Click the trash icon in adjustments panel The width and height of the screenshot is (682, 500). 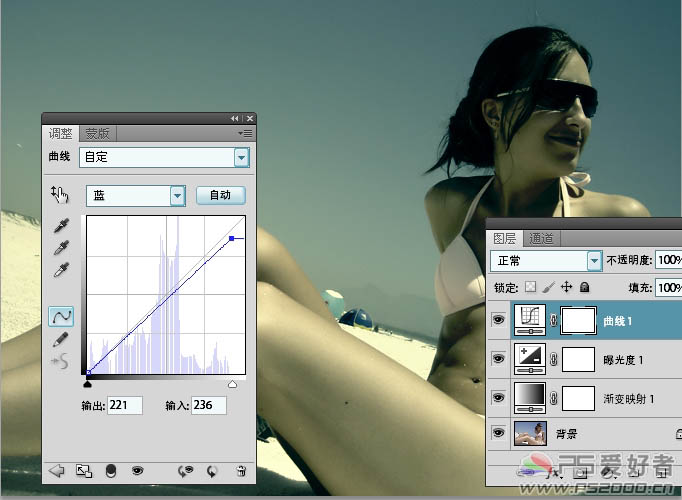pyautogui.click(x=240, y=470)
